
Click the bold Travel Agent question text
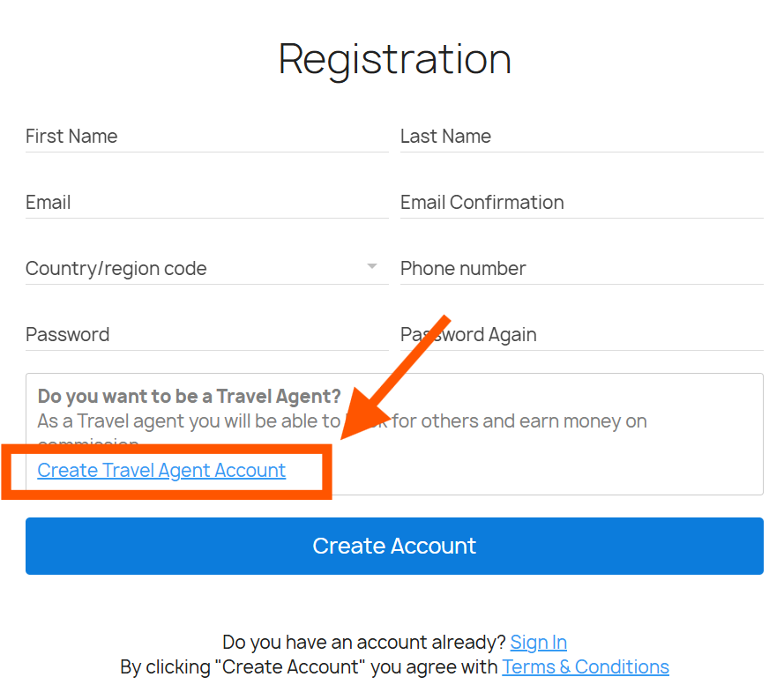click(189, 397)
